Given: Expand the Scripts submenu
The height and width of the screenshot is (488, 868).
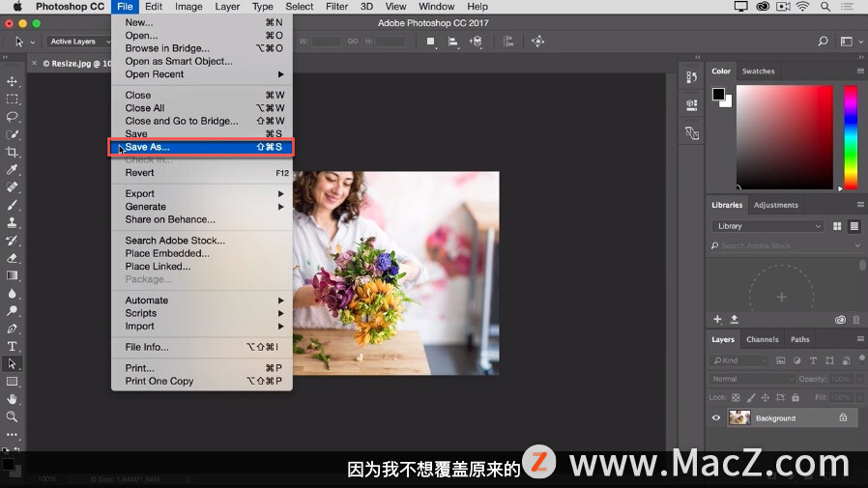Looking at the screenshot, I should (202, 313).
